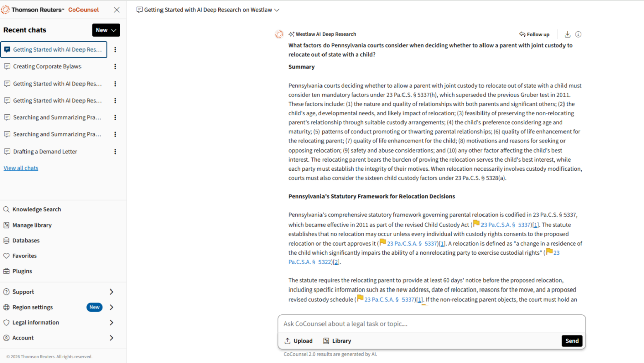
Task: Click the info icon beside download
Action: 578,34
